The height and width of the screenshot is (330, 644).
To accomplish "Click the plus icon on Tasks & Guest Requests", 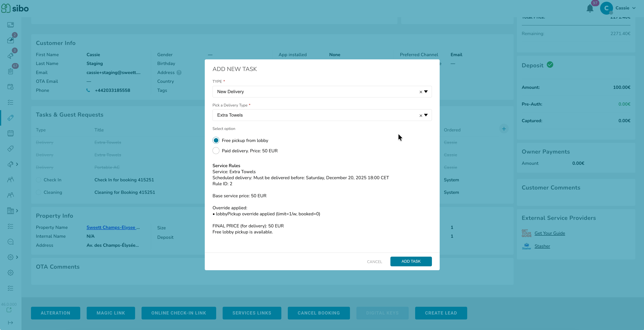I will point(504,129).
